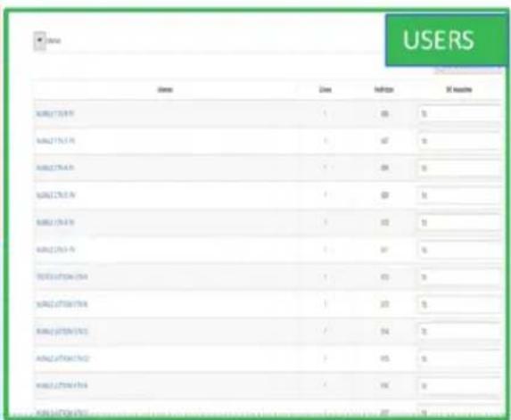
Task: Open the name link in the seventh row
Action: [x=62, y=277]
